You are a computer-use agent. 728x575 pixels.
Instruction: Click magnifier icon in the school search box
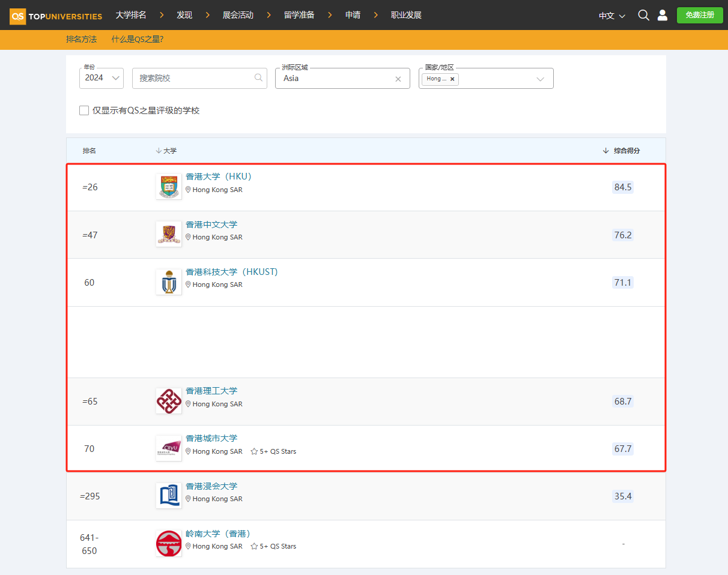point(258,77)
